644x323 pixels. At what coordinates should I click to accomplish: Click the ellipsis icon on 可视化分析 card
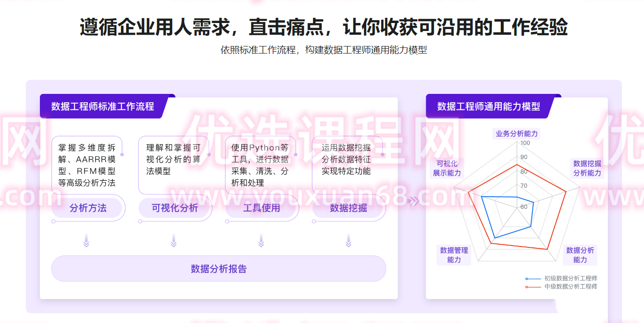[209, 154]
